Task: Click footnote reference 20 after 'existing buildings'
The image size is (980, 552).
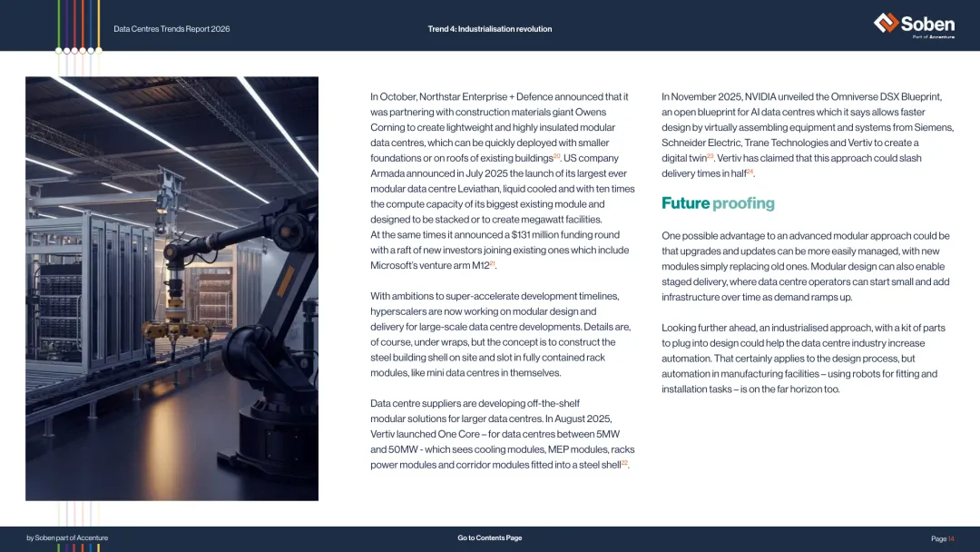Action: point(556,156)
